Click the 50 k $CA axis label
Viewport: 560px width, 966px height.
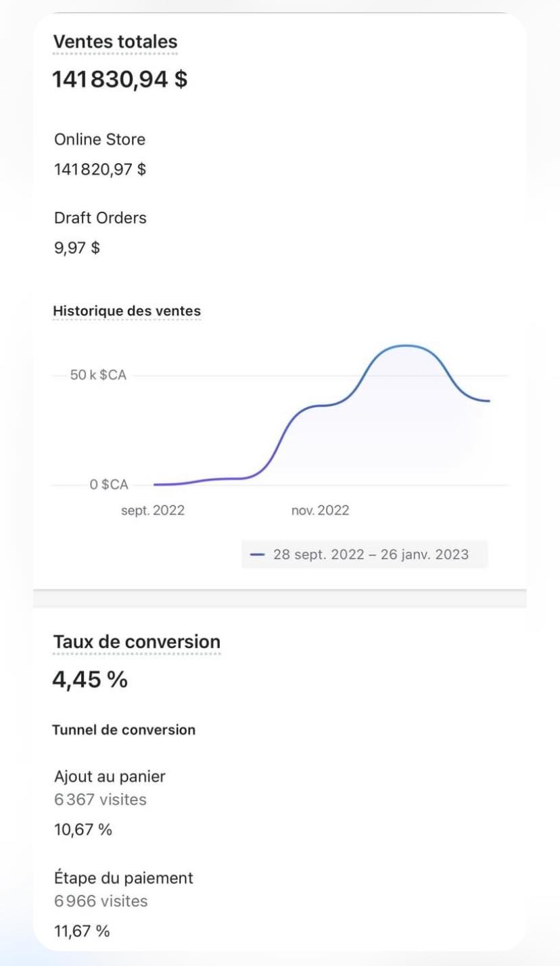coord(98,375)
